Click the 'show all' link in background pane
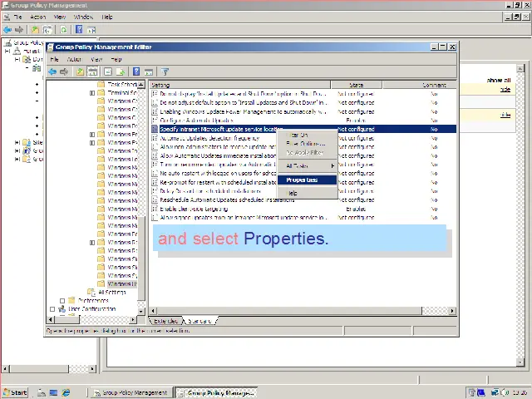 (499, 81)
